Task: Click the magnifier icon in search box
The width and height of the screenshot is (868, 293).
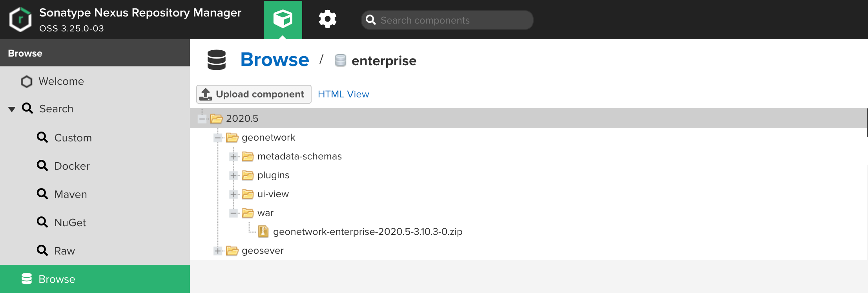Action: pyautogui.click(x=371, y=20)
